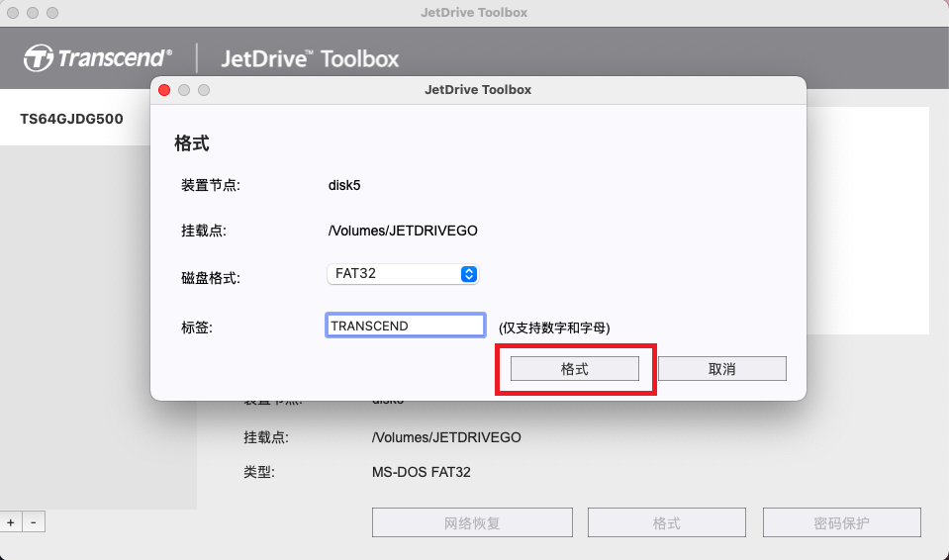This screenshot has width=949, height=560.
Task: Select /Volumes/JETDRIVEGO text in dialog
Action: coord(403,231)
